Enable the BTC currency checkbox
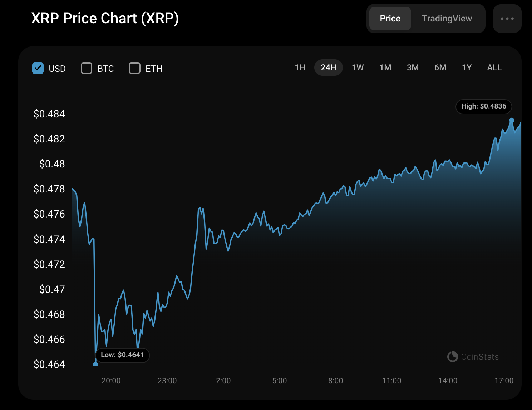532x410 pixels. tap(87, 68)
